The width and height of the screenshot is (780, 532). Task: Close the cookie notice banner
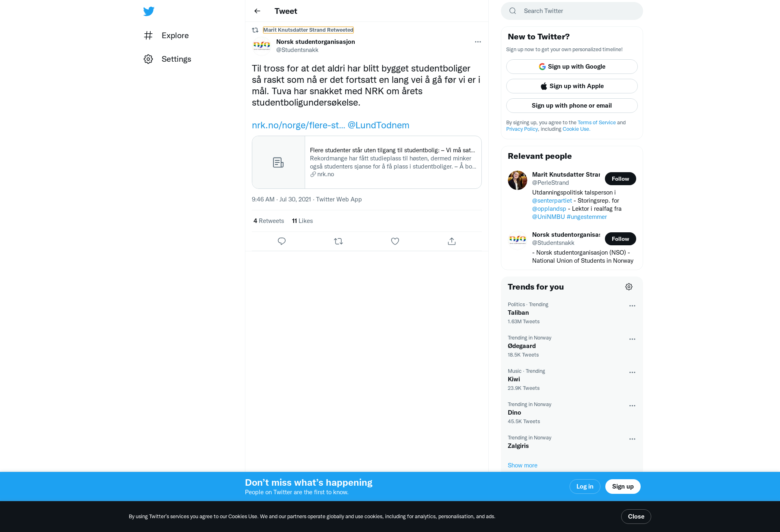coord(636,517)
